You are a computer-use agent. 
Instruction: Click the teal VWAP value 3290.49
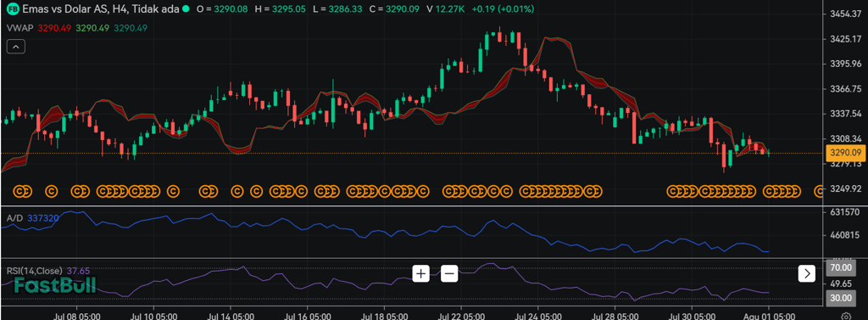point(130,28)
